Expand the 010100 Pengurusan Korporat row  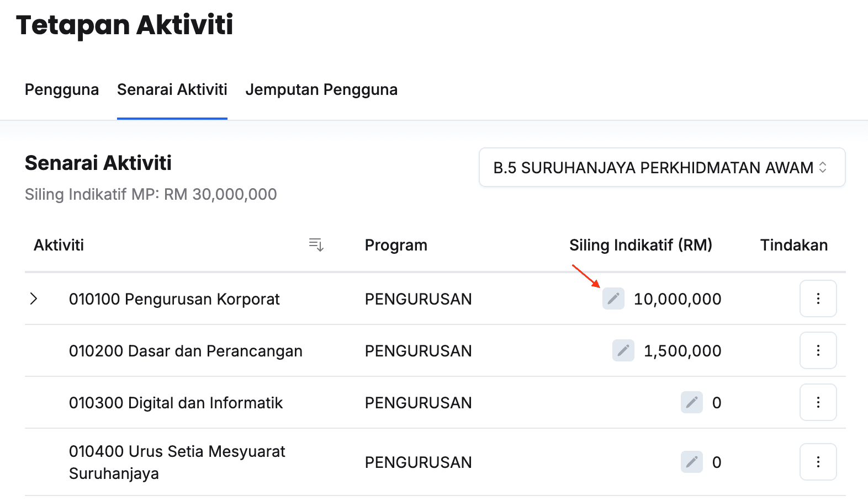[x=34, y=299]
